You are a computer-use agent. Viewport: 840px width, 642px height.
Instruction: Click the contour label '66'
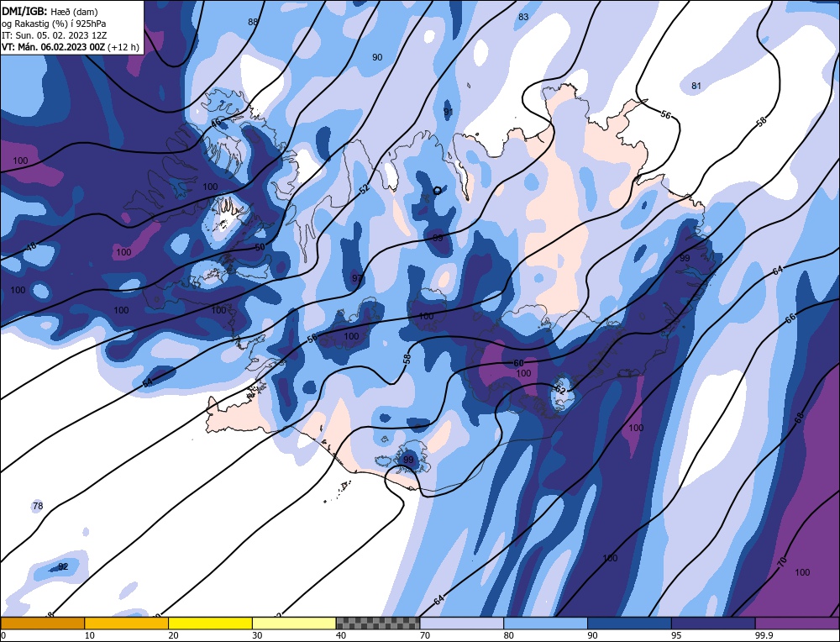(790, 318)
